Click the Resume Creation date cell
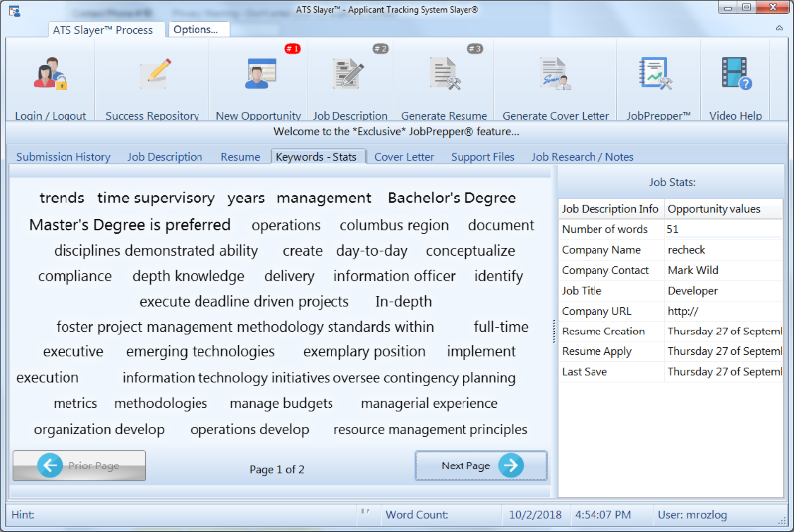This screenshot has width=794, height=532. (x=724, y=332)
